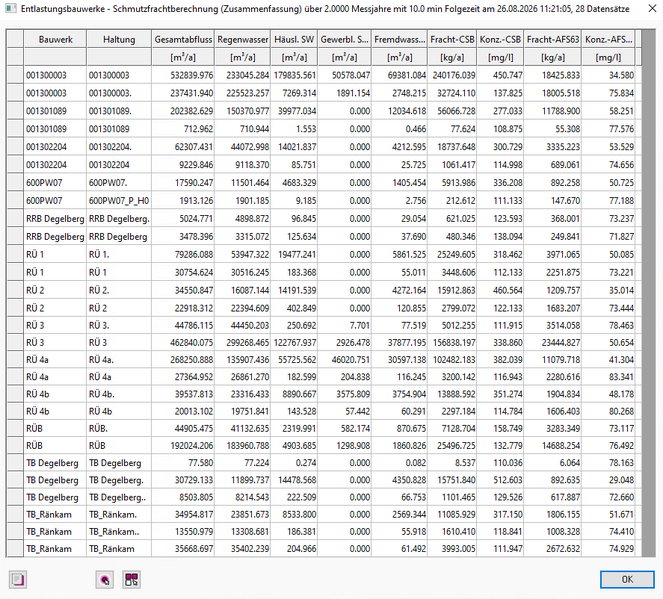
Task: Click Konz.-CSB value 460.564
Action: pos(500,290)
